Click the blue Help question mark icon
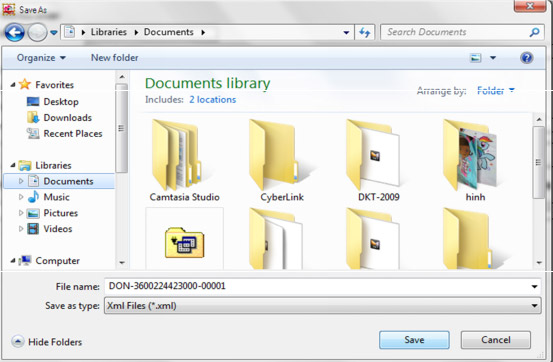The width and height of the screenshot is (553, 362). (526, 58)
